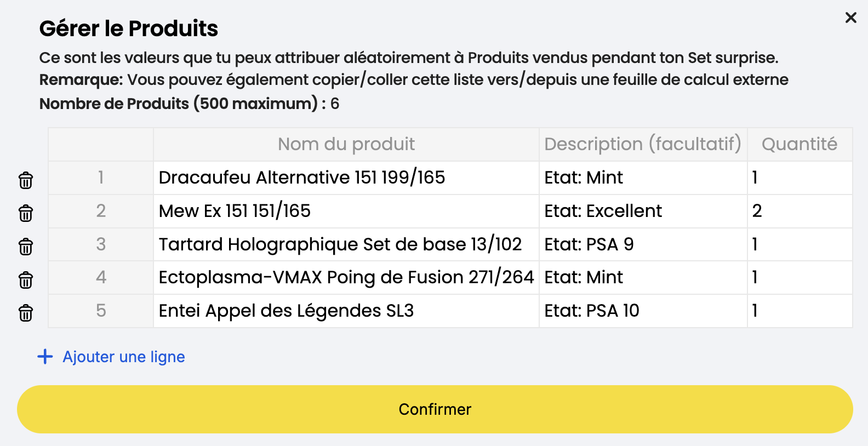Delete the Dracaufeu Alternative row with trash icon

coord(26,180)
